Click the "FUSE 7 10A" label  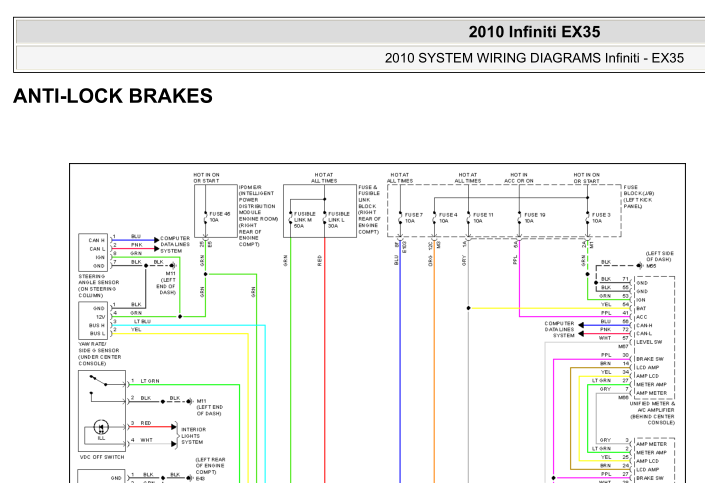[x=414, y=218]
